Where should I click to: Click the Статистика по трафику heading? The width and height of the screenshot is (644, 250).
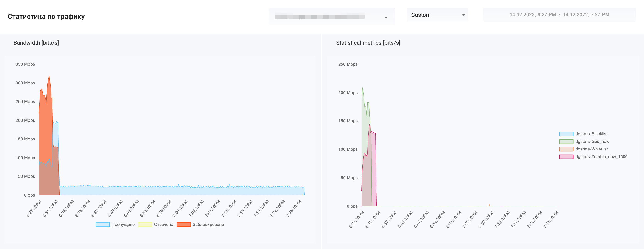(46, 17)
